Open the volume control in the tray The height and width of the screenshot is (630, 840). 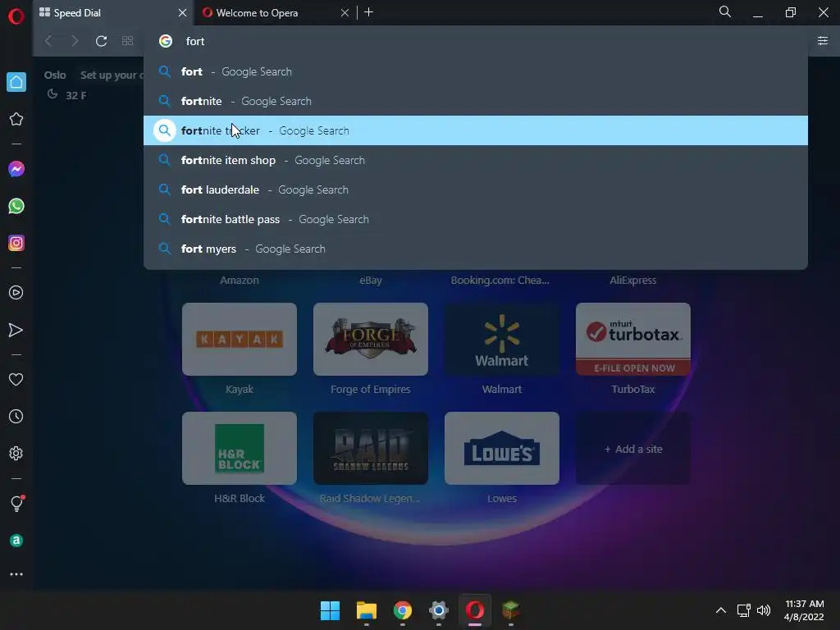[764, 610]
